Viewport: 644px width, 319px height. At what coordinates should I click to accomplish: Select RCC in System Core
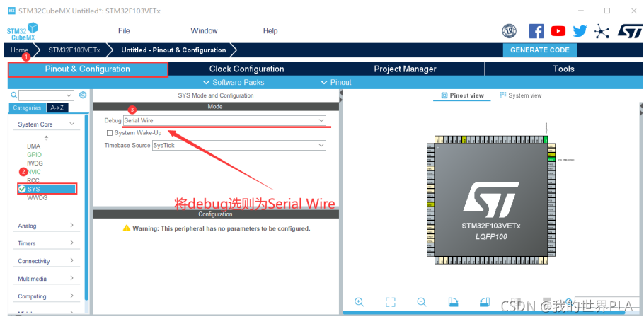[x=33, y=180]
